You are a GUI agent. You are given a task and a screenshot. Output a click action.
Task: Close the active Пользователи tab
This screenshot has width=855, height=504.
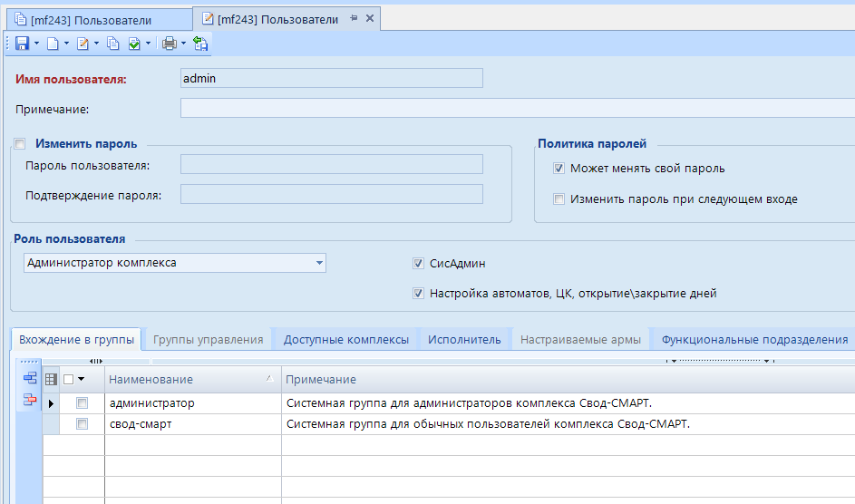coord(370,18)
